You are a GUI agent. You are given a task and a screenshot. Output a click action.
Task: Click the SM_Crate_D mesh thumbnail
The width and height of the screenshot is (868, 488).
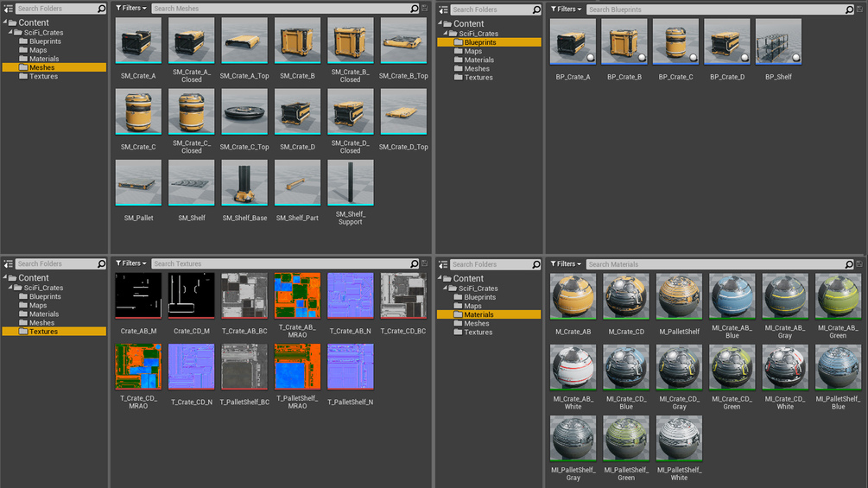click(297, 111)
